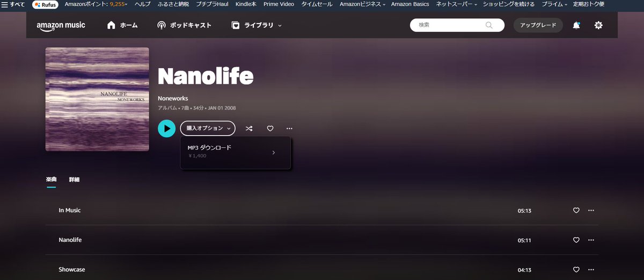Click the search magnifier icon
Viewport: 644px width, 280px height.
(489, 25)
